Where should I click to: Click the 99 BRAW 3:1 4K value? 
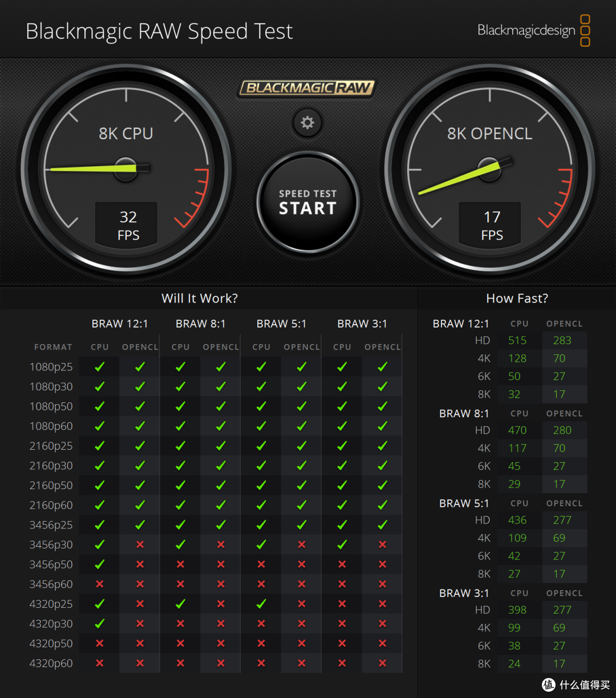click(x=514, y=628)
